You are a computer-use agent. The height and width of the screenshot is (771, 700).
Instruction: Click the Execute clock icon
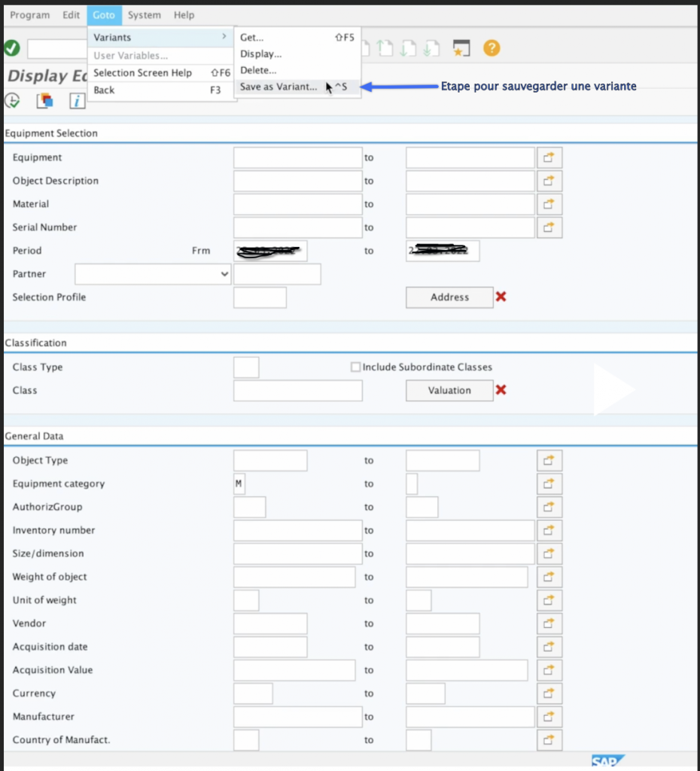click(12, 100)
